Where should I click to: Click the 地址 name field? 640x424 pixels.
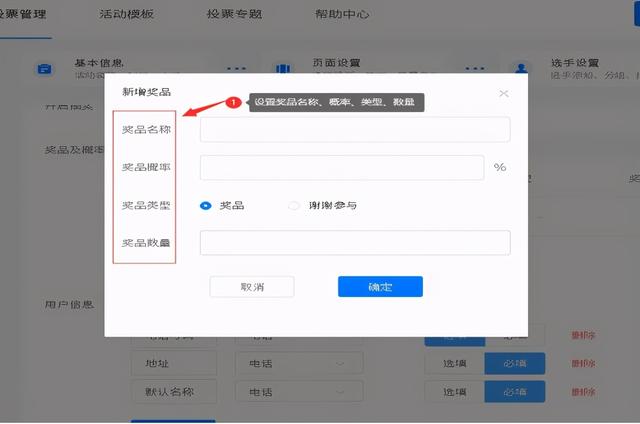[x=174, y=363]
